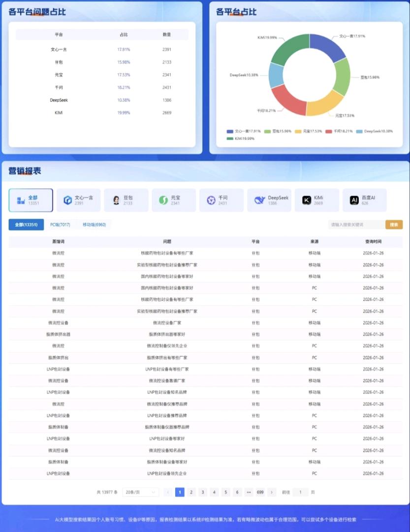410x532 pixels.
Task: Click the 17.91% link for 文心一言
Action: tap(123, 49)
